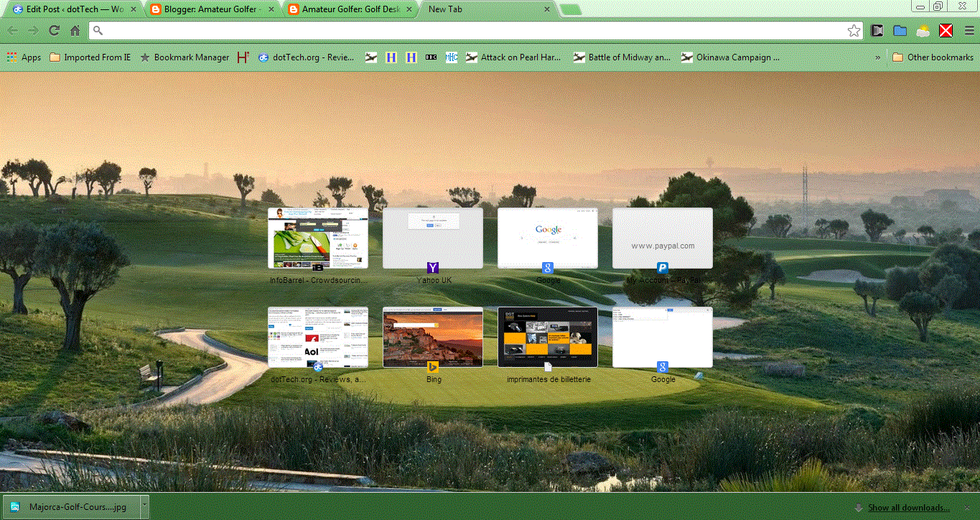Reload the current page
This screenshot has height=520, width=980.
point(53,31)
